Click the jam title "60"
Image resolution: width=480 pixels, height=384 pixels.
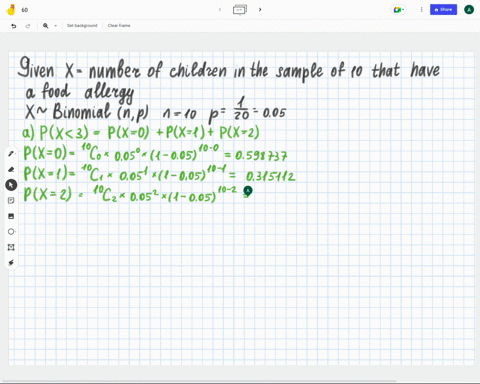[25, 10]
